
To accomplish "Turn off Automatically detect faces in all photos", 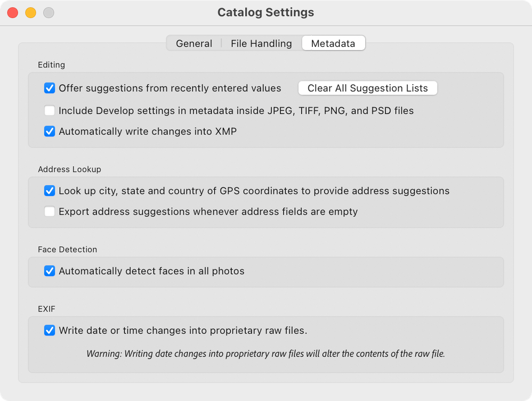I will 50,271.
